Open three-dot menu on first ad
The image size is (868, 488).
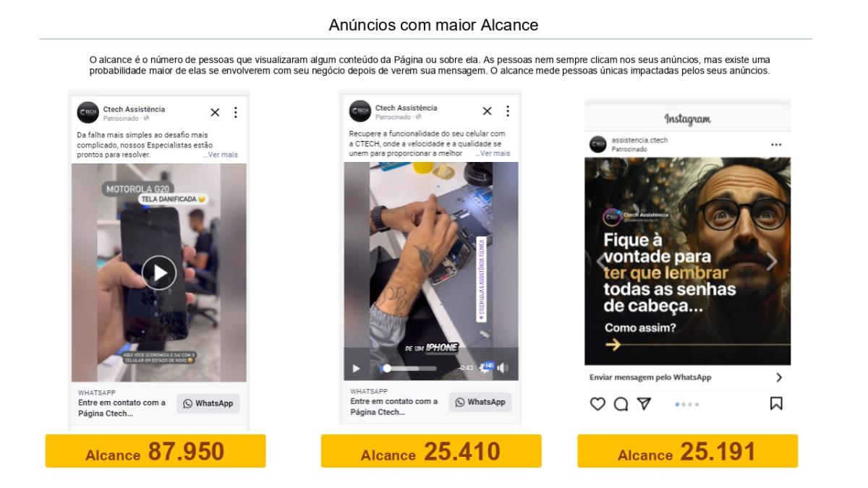[x=235, y=112]
